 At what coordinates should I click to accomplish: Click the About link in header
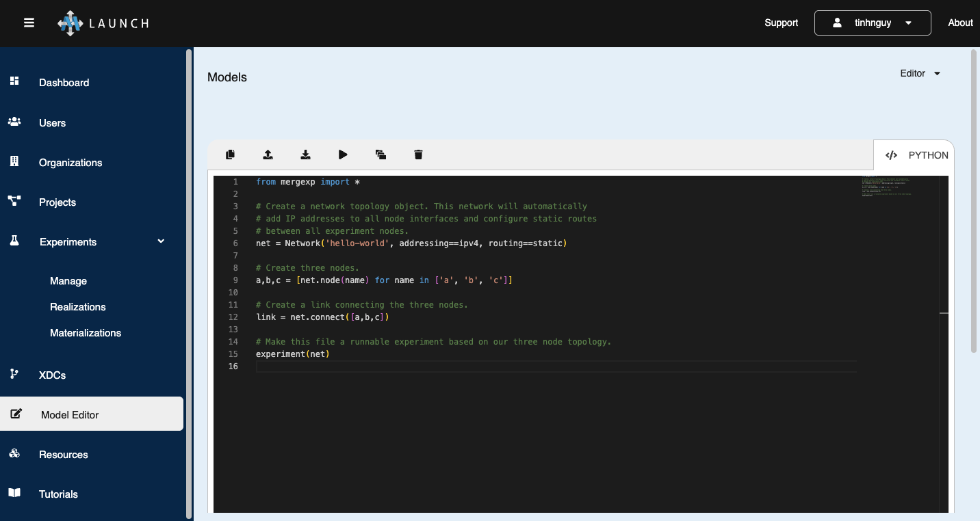pyautogui.click(x=960, y=23)
